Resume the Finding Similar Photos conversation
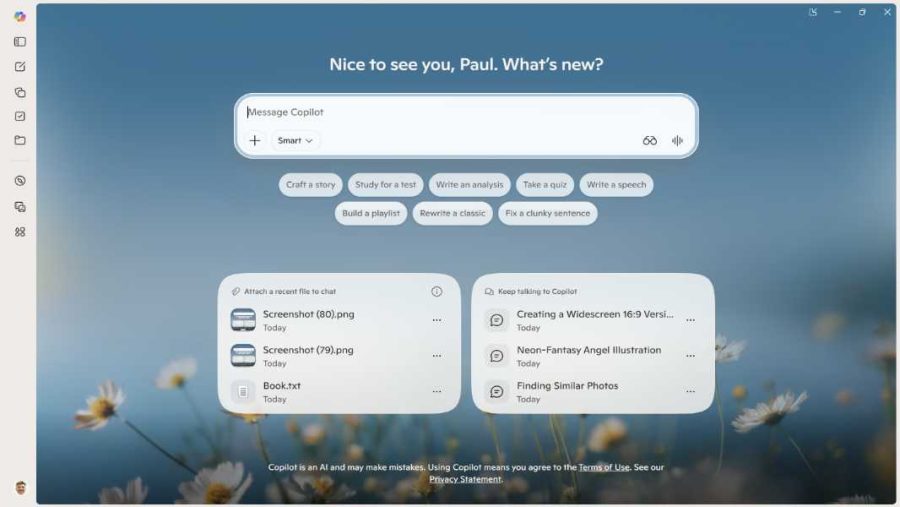The image size is (900, 507). point(567,386)
